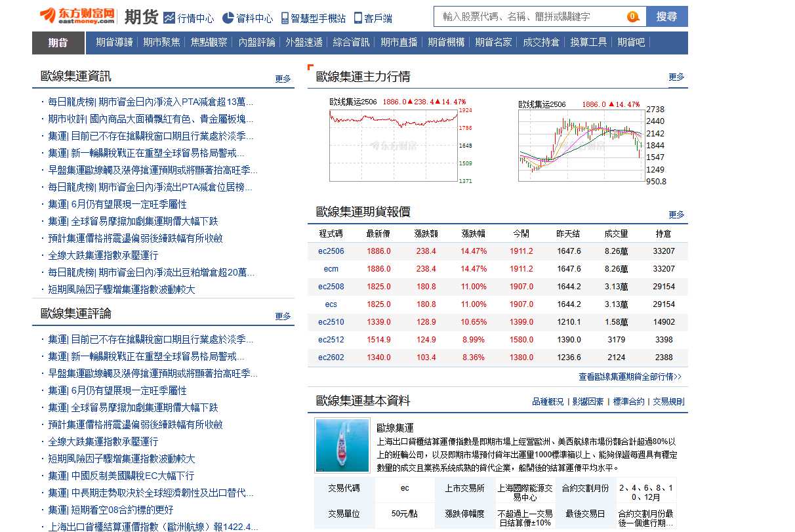795x532 pixels.
Task: Click the 搜尋 search button
Action: (666, 16)
